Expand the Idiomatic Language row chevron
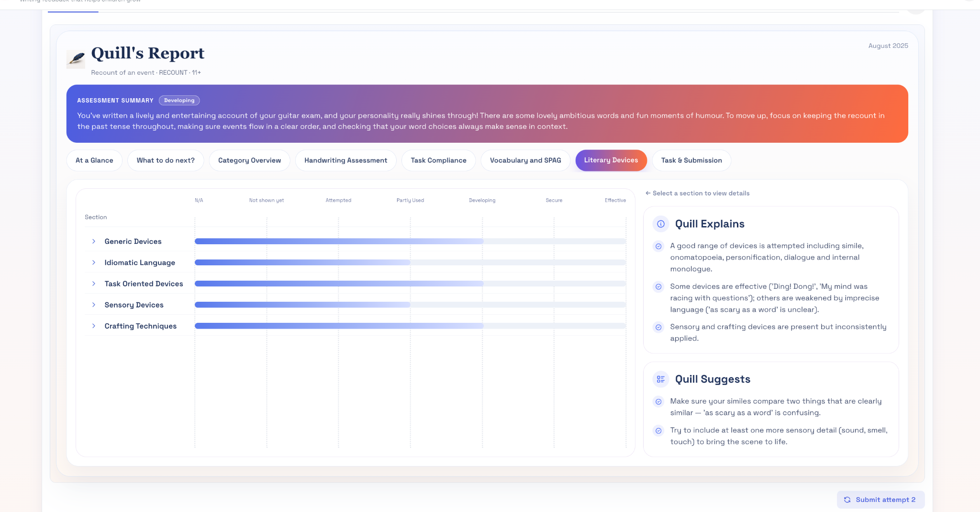 click(94, 262)
